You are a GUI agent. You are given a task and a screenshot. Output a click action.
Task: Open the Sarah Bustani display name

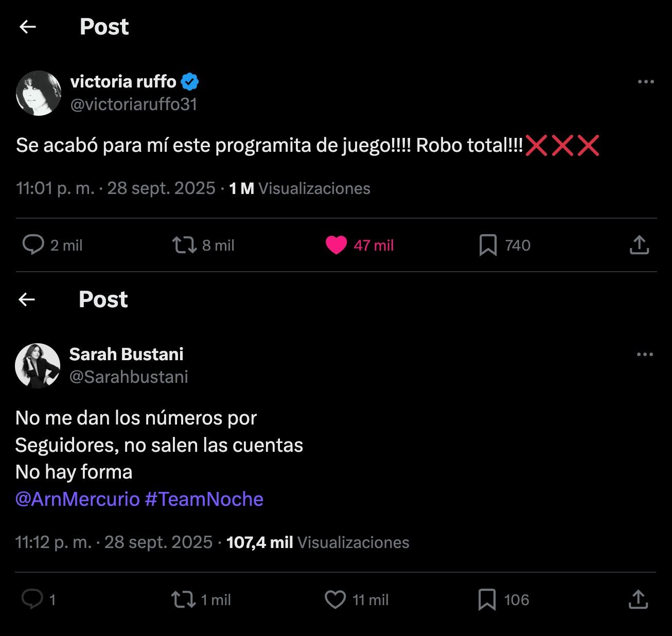(x=126, y=354)
